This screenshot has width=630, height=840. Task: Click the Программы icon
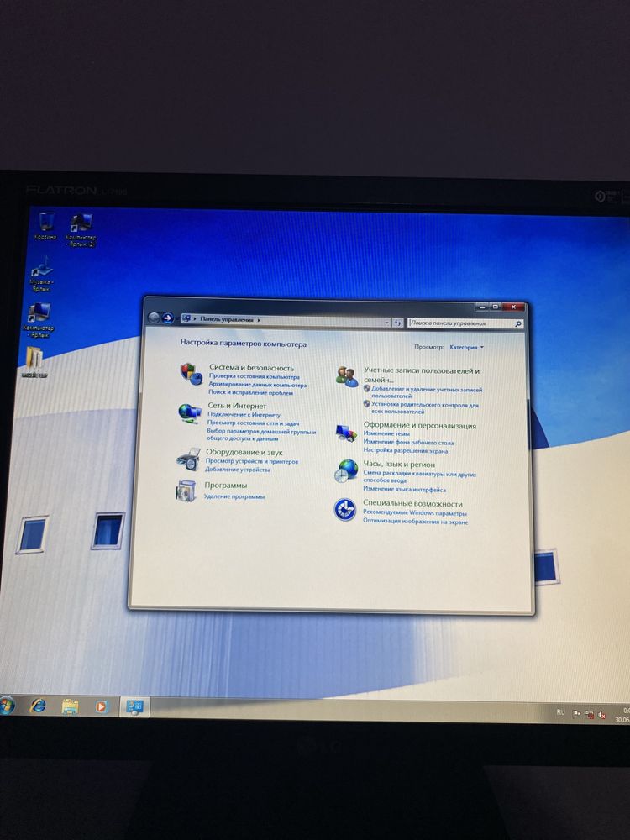coord(186,491)
